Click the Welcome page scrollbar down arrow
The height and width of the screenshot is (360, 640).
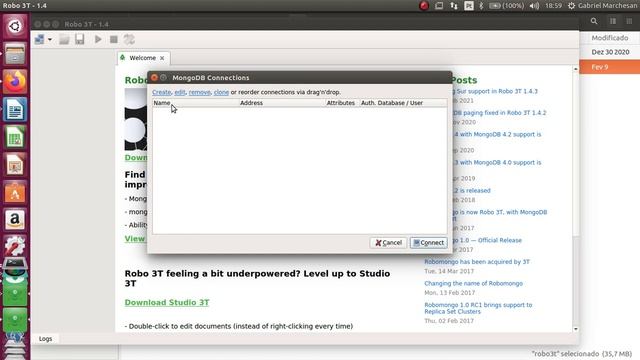click(576, 329)
